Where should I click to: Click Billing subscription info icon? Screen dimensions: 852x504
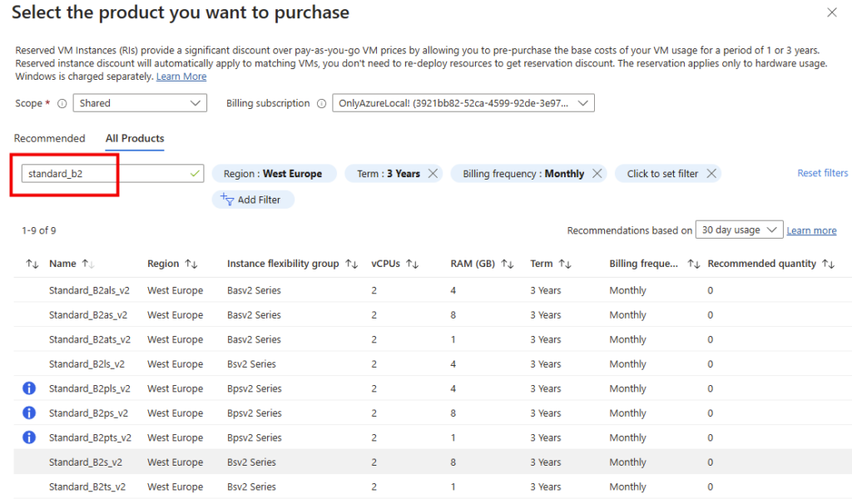coord(322,103)
